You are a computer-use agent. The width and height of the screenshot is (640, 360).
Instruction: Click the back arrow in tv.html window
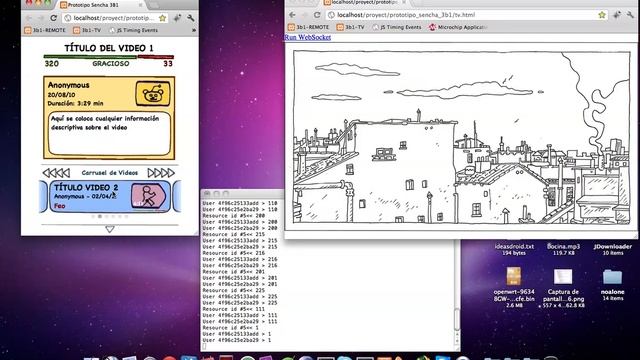(292, 15)
